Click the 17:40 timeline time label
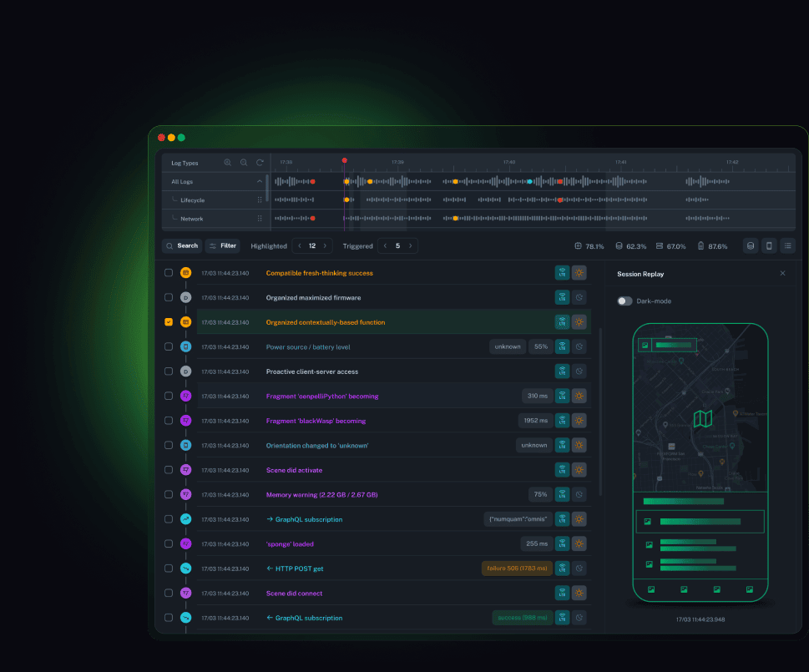Screen dimensions: 809x672 pyautogui.click(x=509, y=162)
